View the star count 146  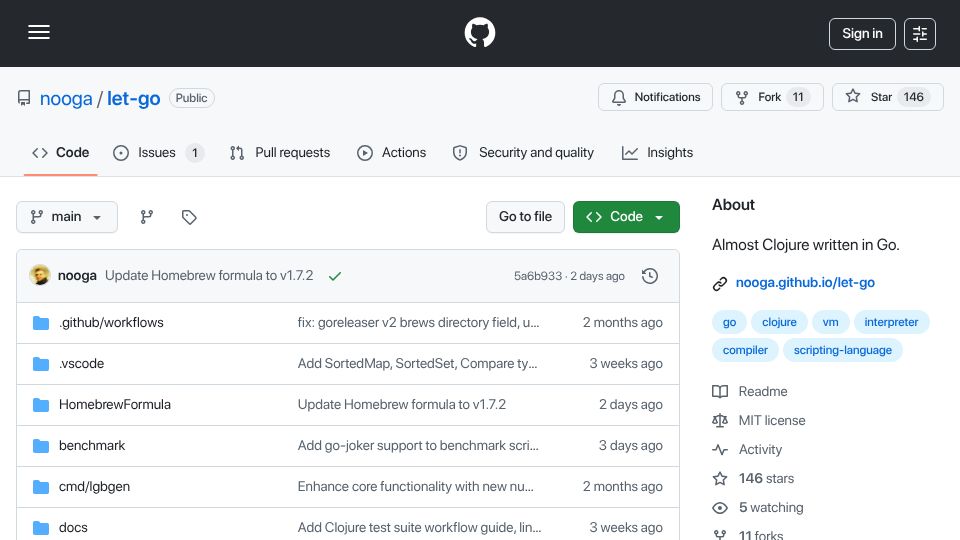tap(913, 97)
